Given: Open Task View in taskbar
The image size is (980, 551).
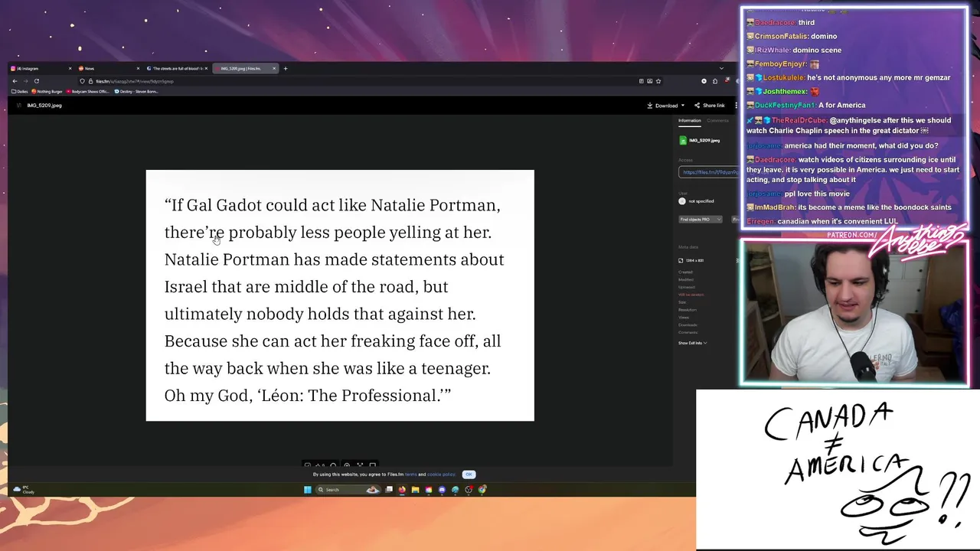Looking at the screenshot, I should point(389,490).
